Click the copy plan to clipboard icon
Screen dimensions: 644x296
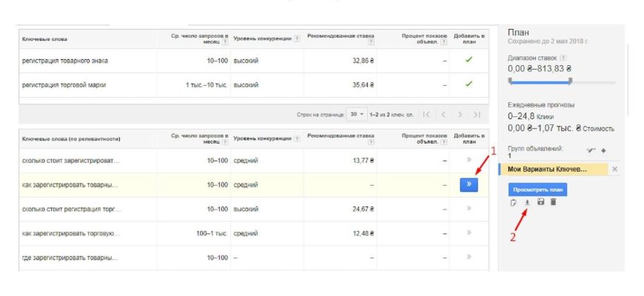click(x=514, y=202)
